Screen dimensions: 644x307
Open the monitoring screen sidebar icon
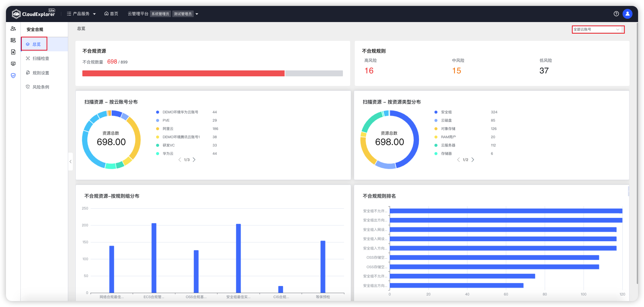[x=13, y=64]
